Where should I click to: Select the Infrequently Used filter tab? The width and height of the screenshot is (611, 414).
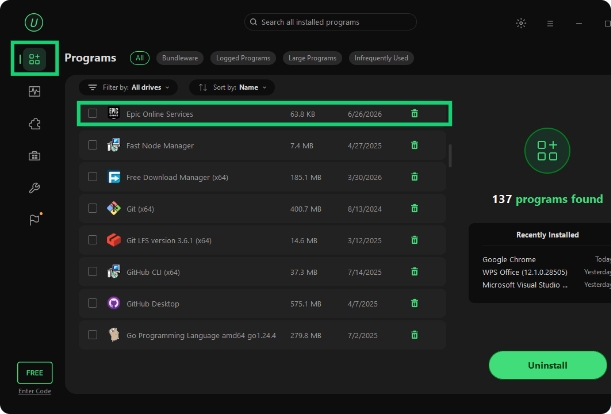coord(381,58)
